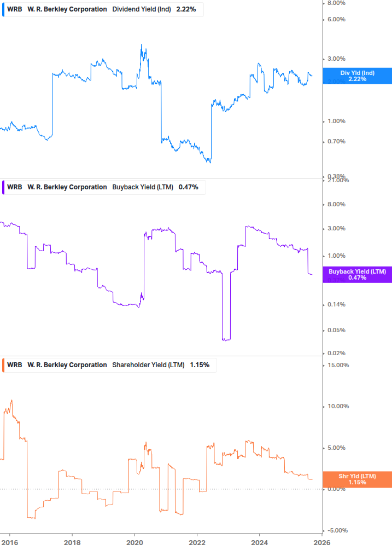Click the 0.02% tick on buyback yield axis

coord(336,353)
